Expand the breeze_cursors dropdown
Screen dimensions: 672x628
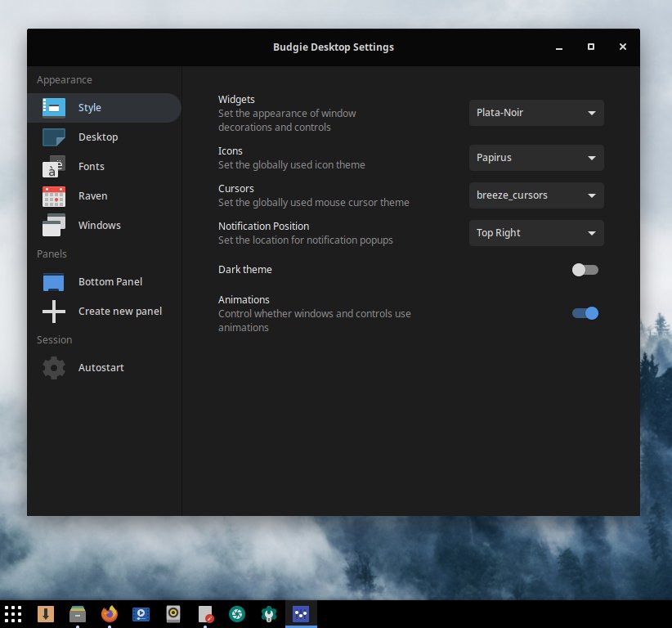535,195
